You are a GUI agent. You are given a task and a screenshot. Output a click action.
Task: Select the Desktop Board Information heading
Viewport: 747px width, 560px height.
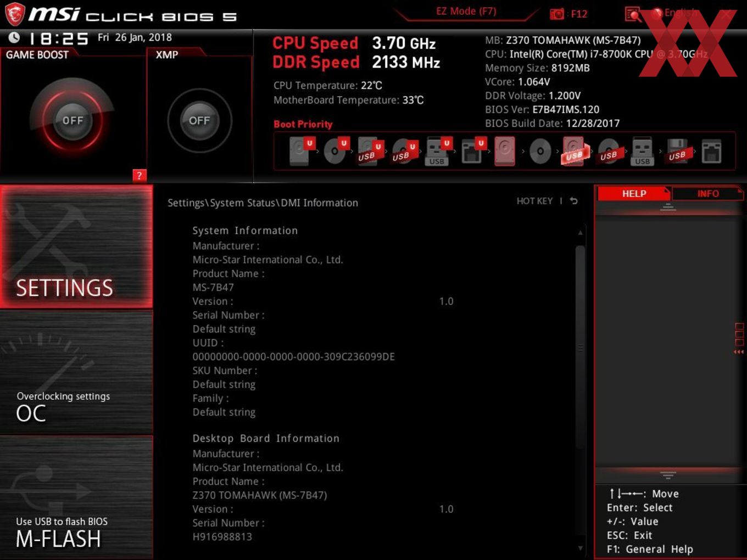click(266, 438)
